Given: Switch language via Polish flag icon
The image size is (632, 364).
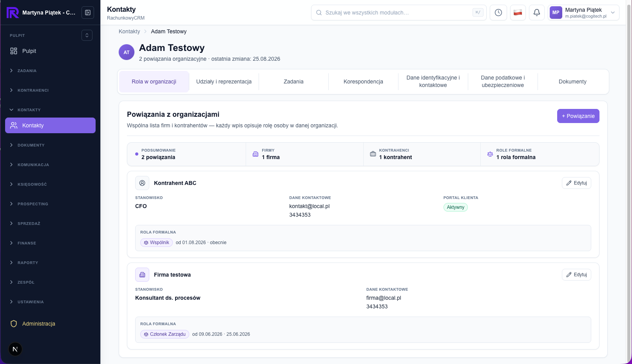Looking at the screenshot, I should pos(518,13).
